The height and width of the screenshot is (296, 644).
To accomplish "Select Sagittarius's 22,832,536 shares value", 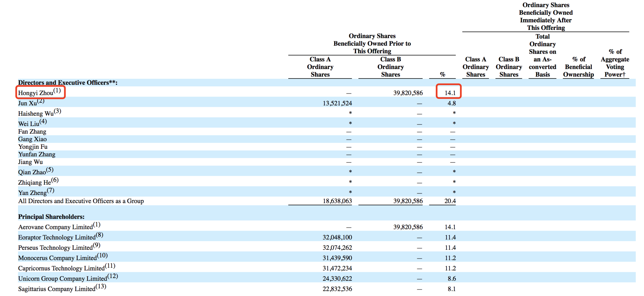I will (x=337, y=289).
